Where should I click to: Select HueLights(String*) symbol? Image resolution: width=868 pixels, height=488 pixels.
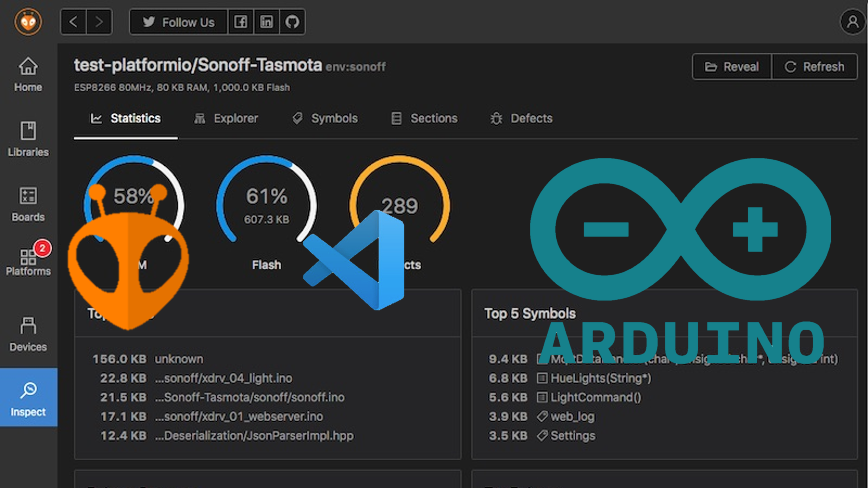[x=601, y=378]
